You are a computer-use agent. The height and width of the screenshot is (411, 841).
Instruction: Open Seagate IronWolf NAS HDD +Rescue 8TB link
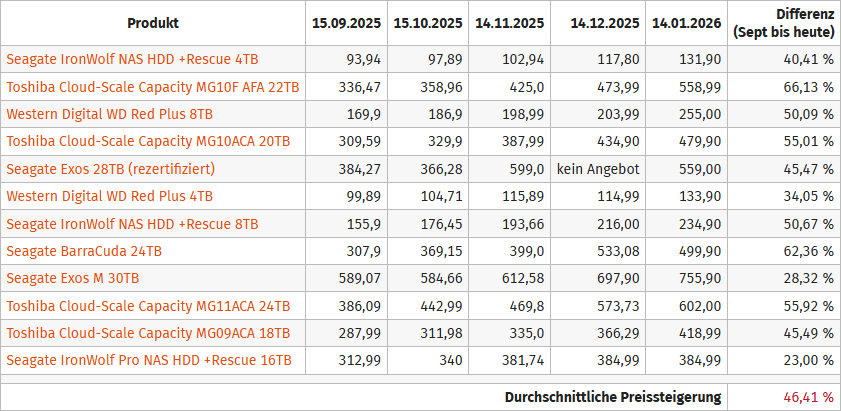point(132,223)
